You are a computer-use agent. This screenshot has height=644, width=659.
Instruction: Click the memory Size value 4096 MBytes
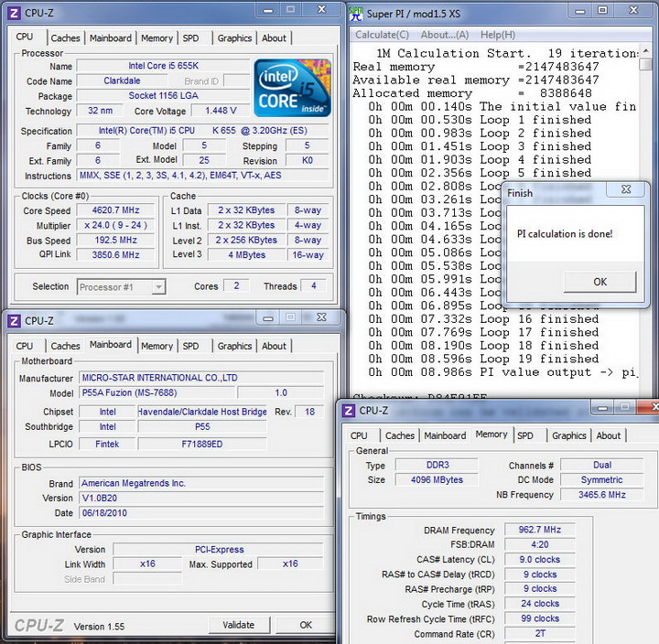[437, 479]
